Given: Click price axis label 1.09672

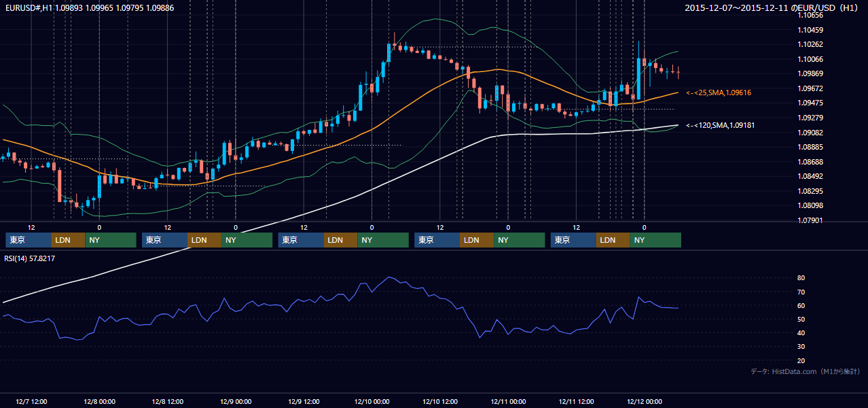Looking at the screenshot, I should pyautogui.click(x=810, y=88).
